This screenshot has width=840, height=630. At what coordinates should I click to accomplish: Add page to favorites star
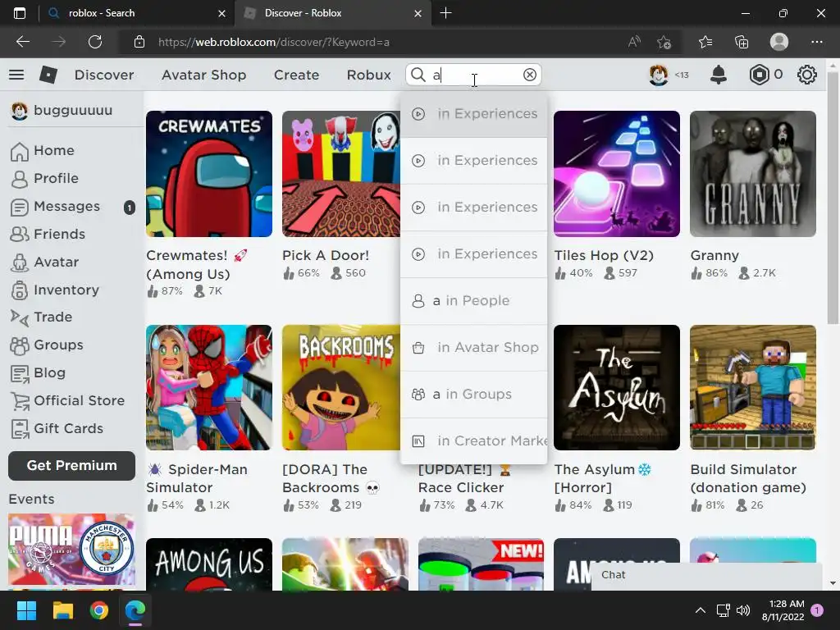point(664,42)
